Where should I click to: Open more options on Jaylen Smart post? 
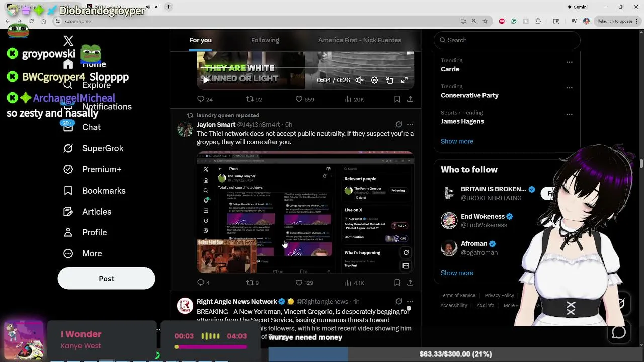pyautogui.click(x=410, y=124)
